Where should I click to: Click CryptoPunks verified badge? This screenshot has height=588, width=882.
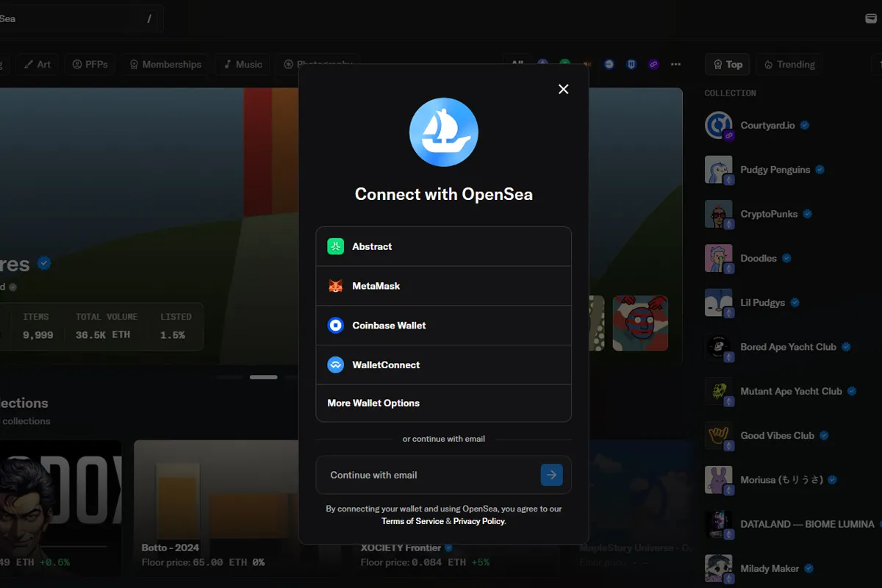point(807,214)
